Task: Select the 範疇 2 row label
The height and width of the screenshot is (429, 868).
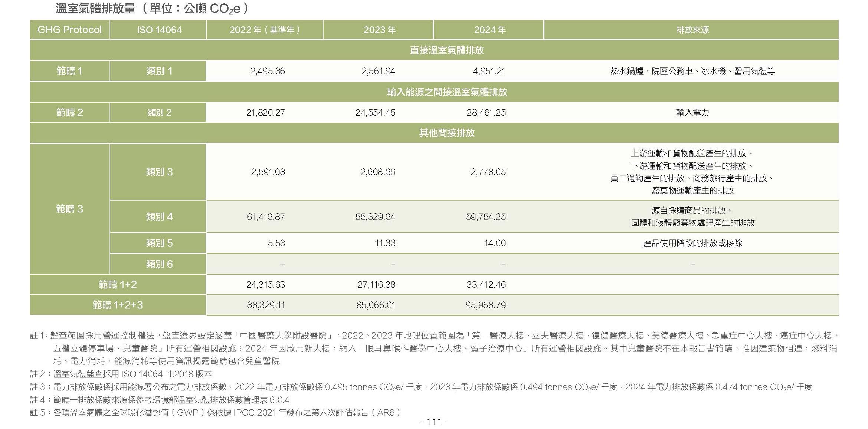Action: click(x=69, y=112)
